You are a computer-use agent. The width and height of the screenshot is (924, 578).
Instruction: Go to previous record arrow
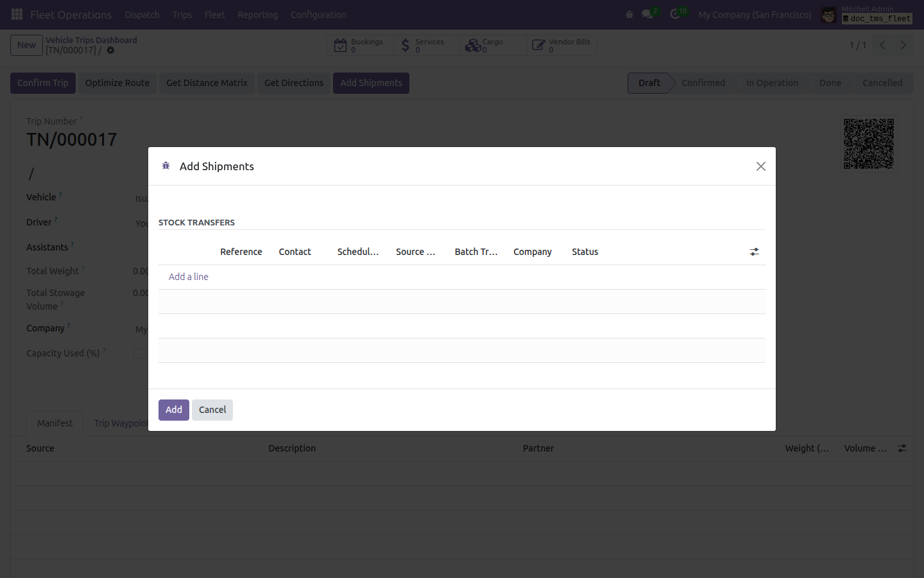pos(882,45)
